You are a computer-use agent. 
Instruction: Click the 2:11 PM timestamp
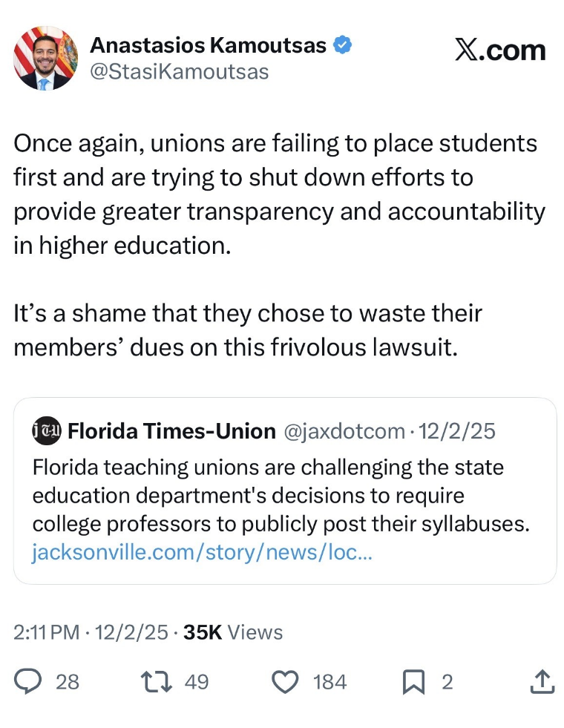coord(47,632)
